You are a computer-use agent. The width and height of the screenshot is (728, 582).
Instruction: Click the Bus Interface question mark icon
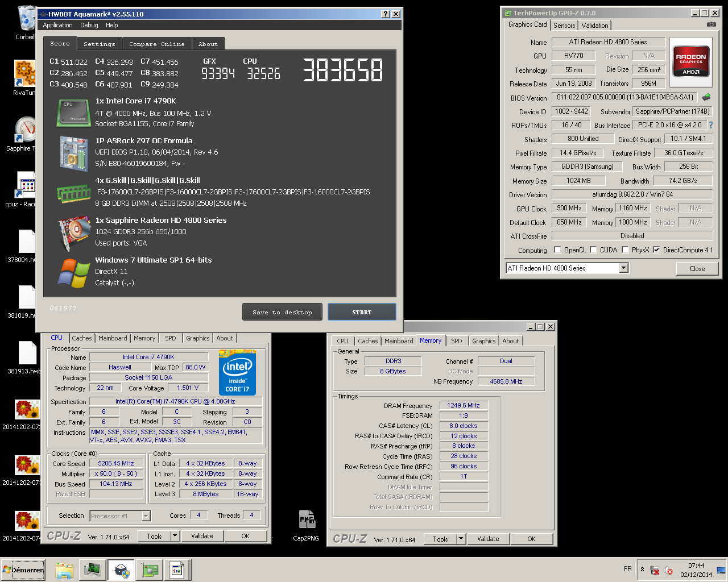710,125
